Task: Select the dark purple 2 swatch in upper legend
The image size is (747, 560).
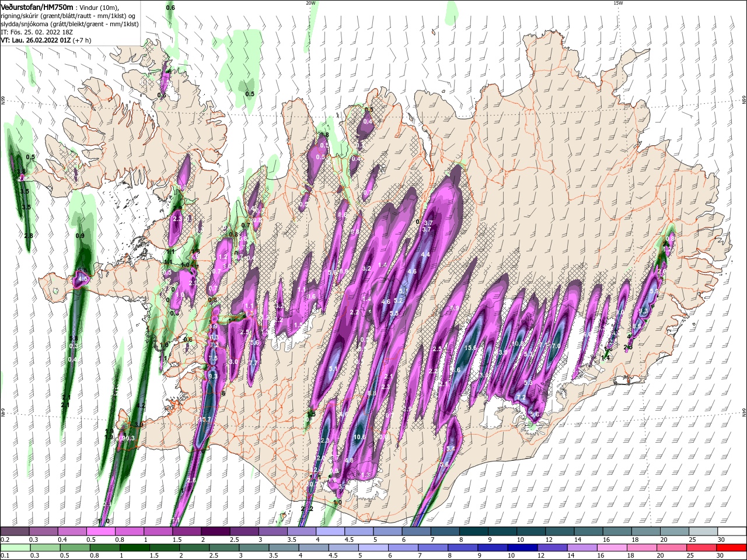Action: pos(215,531)
